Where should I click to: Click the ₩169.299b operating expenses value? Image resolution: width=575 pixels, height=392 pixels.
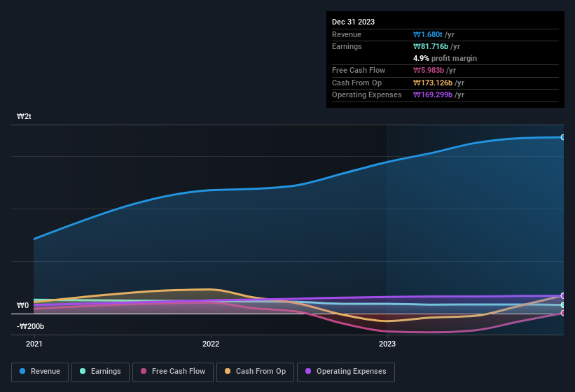coord(433,95)
